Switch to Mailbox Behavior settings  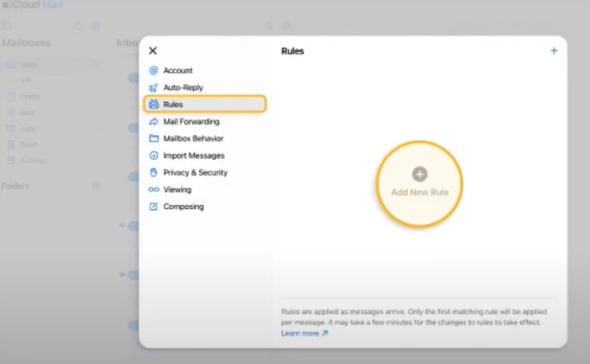193,138
